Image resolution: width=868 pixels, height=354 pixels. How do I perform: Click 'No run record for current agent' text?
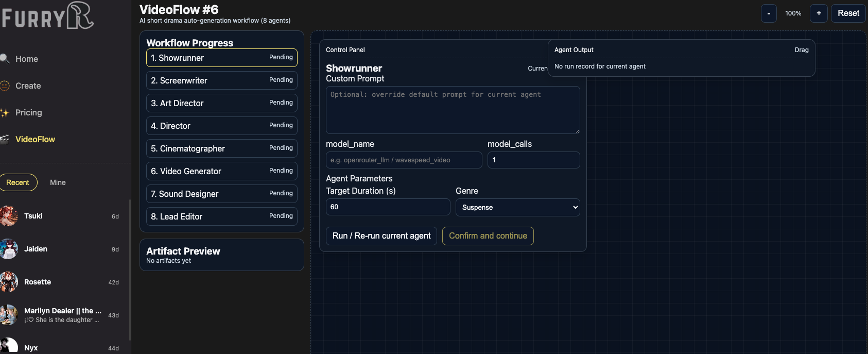click(x=600, y=66)
